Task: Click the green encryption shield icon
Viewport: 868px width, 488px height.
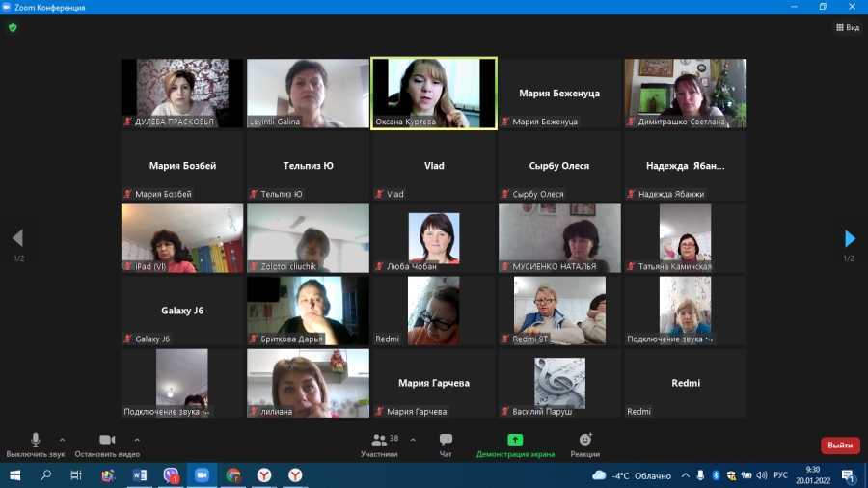Action: (x=13, y=28)
